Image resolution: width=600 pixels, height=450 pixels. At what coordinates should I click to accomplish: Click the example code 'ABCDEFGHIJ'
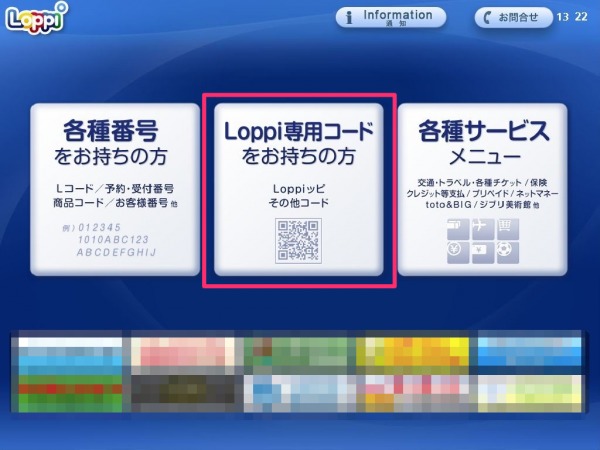(x=116, y=253)
